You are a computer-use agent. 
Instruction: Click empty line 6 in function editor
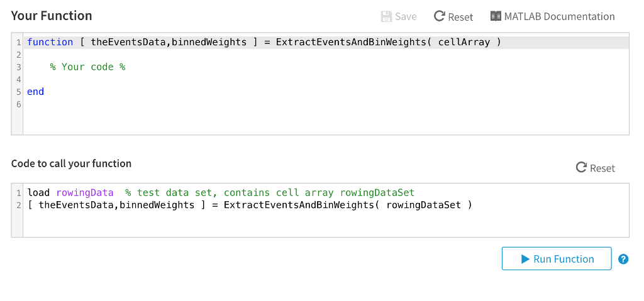click(326, 104)
